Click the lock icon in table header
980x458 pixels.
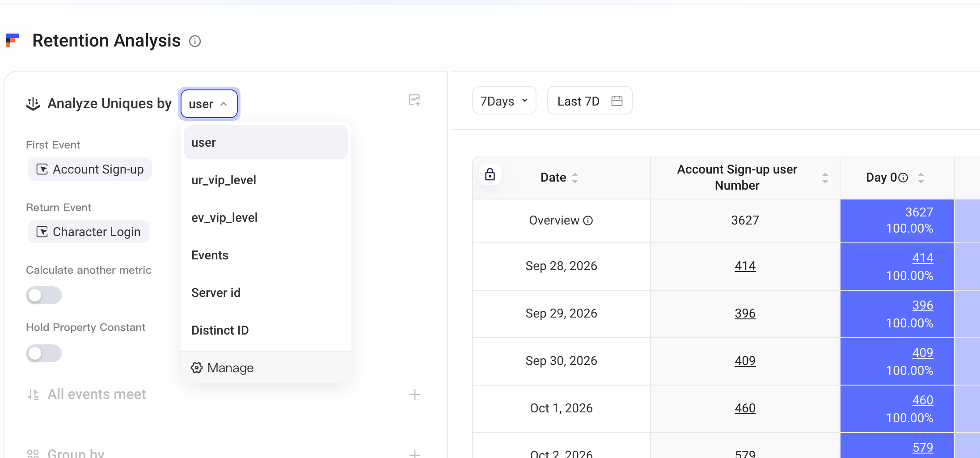point(490,174)
